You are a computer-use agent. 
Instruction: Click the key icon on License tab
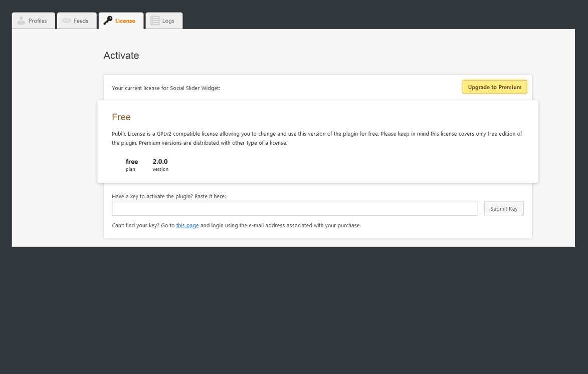(108, 21)
